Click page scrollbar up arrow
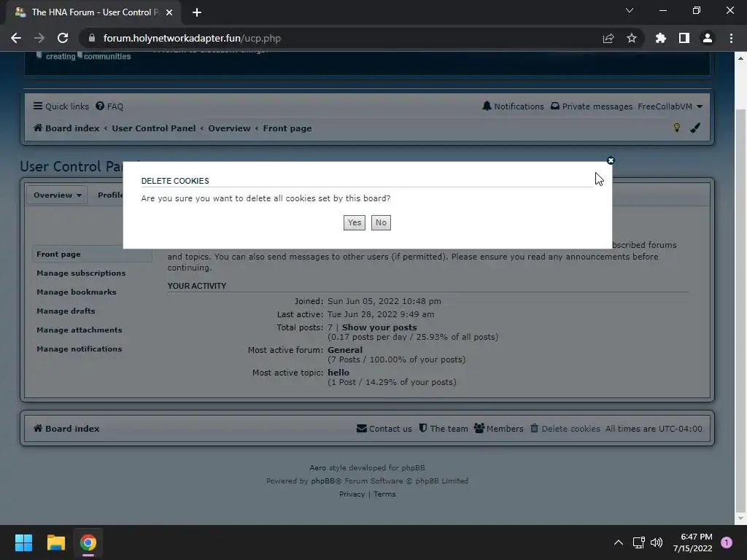 [740, 58]
